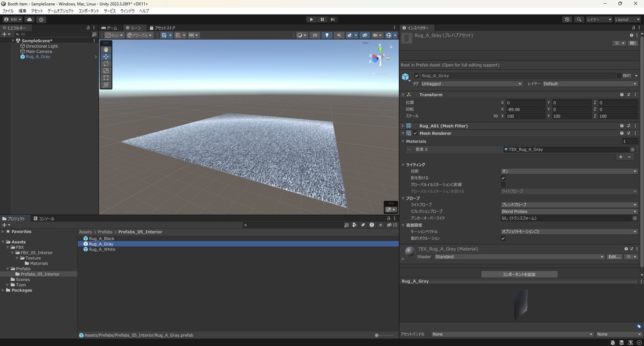Click the global search magnifier icon
This screenshot has height=346, width=644.
pos(579,20)
